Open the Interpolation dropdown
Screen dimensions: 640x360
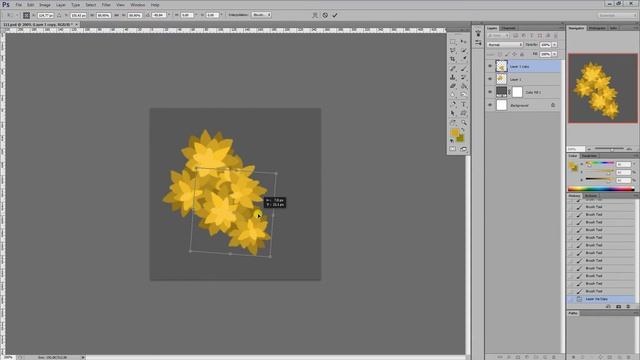click(x=262, y=15)
